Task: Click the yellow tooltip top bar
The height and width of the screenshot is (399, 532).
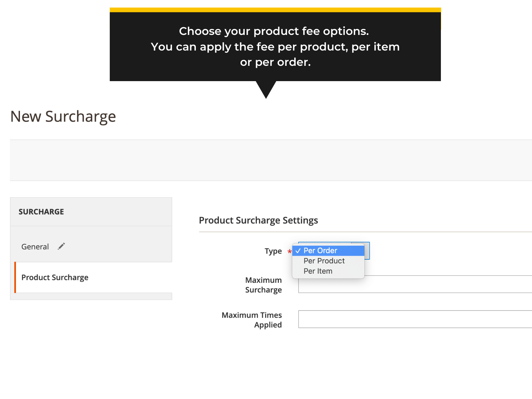Action: click(275, 8)
